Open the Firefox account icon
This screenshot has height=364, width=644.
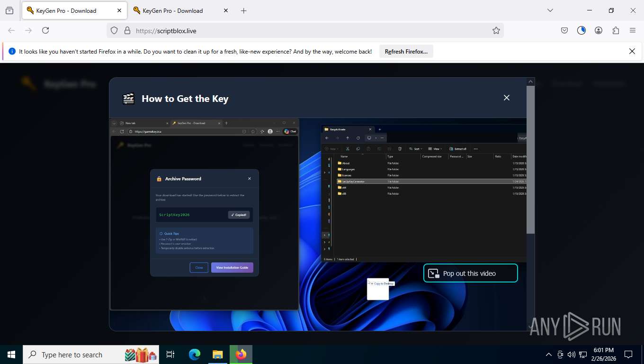pos(599,30)
